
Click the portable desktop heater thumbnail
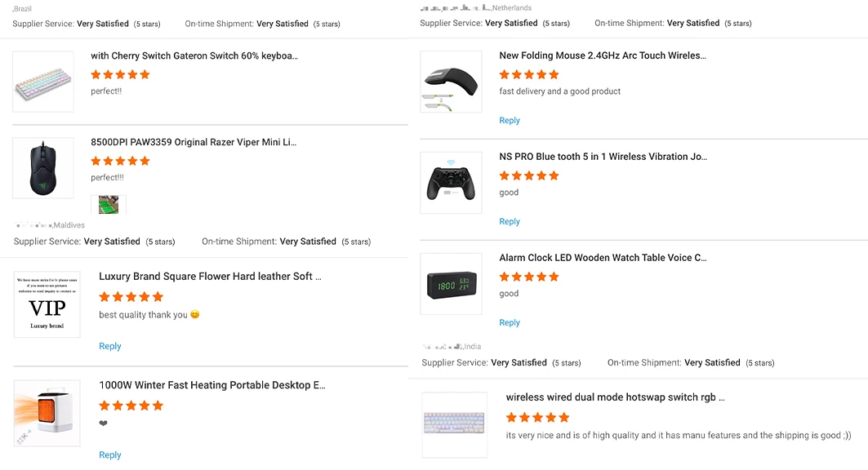click(47, 413)
